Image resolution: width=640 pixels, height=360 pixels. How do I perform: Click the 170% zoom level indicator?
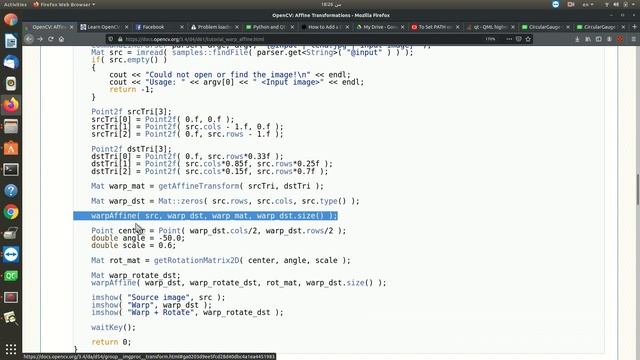490,39
